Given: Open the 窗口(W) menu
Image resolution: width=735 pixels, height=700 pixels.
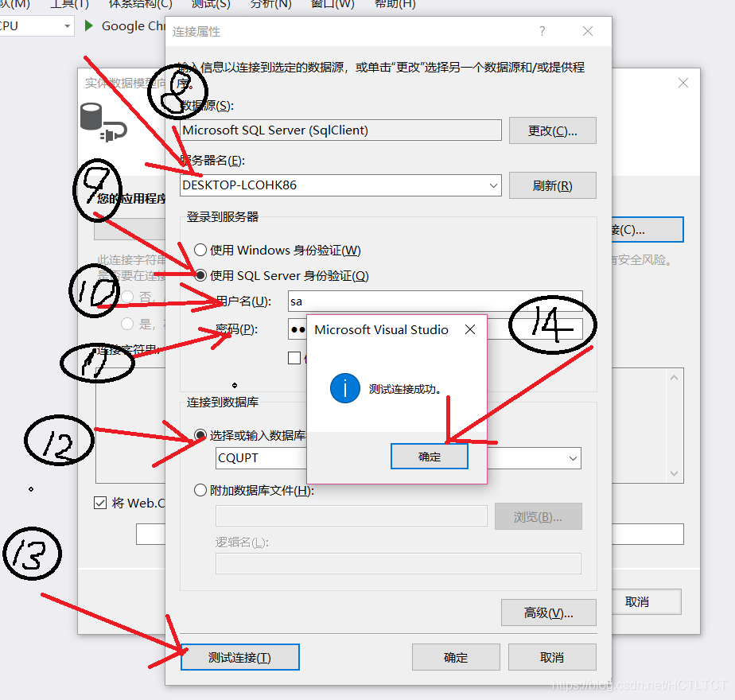Looking at the screenshot, I should click(x=332, y=4).
